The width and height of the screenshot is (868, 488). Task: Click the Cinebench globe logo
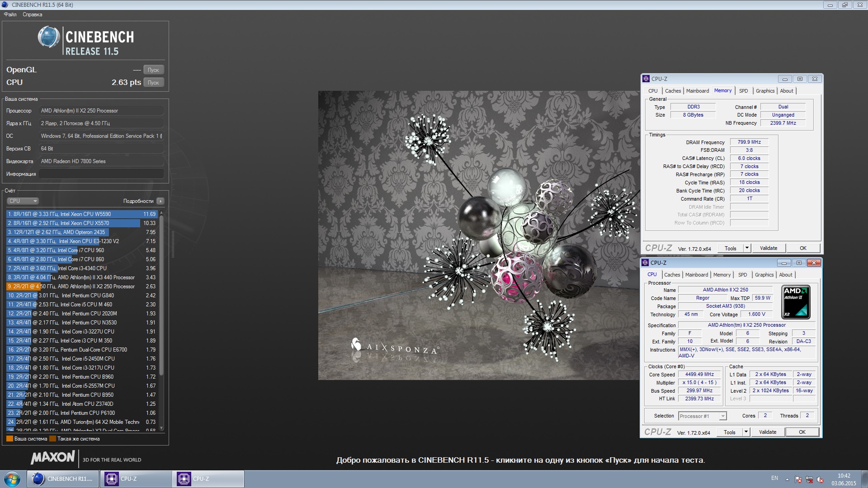[48, 37]
